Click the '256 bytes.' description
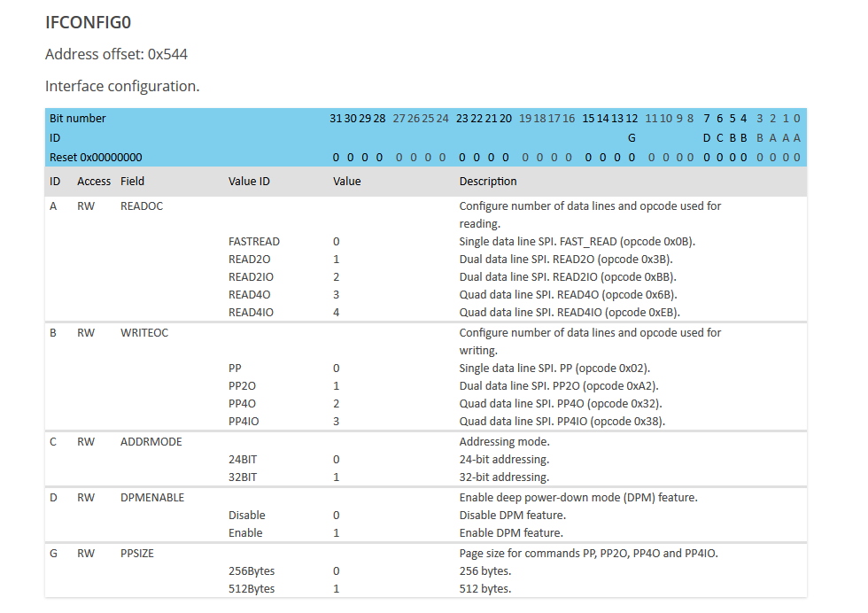The width and height of the screenshot is (868, 613). tap(485, 571)
